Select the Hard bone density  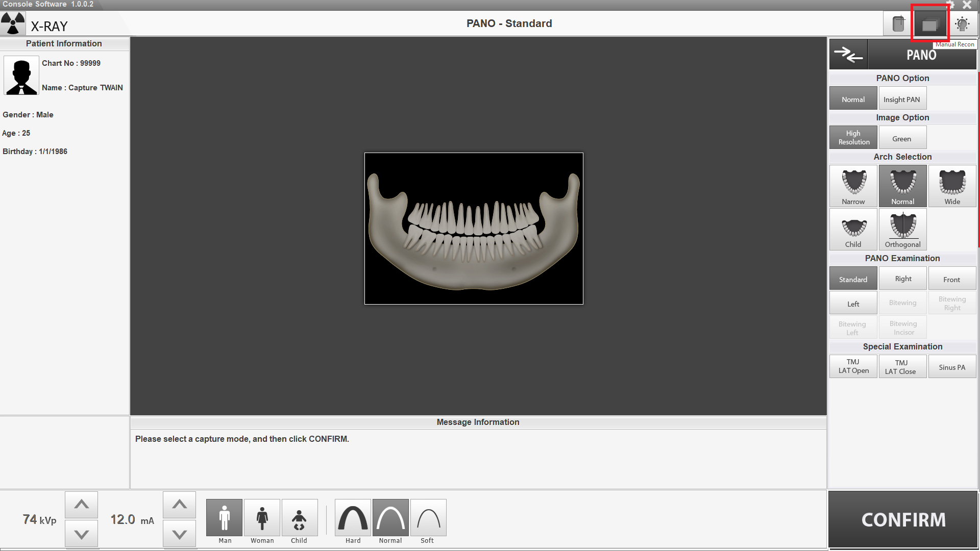pyautogui.click(x=353, y=518)
